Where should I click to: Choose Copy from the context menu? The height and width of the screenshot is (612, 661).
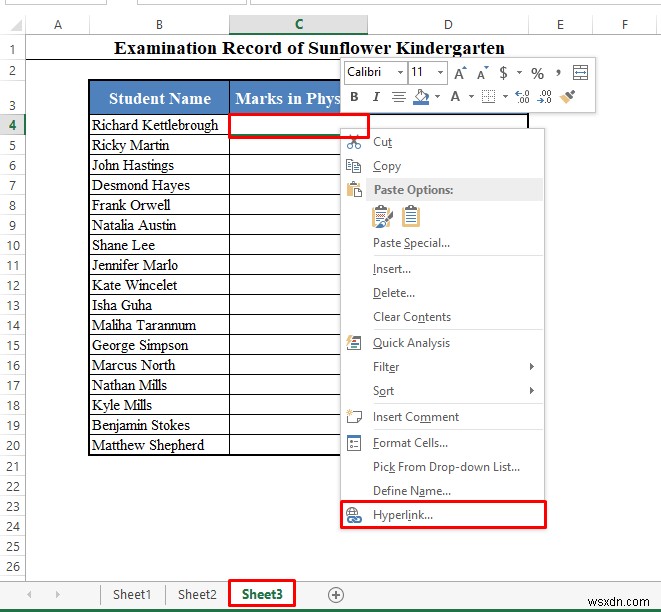click(x=443, y=166)
